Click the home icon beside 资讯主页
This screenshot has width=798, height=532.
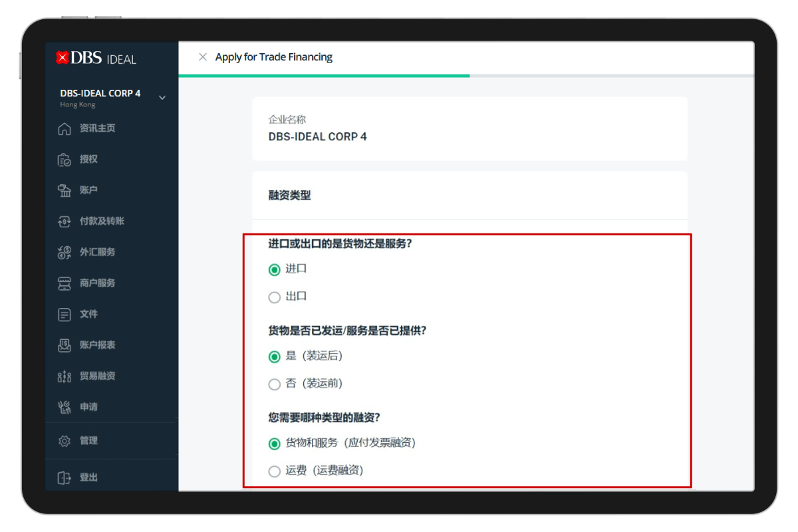65,128
